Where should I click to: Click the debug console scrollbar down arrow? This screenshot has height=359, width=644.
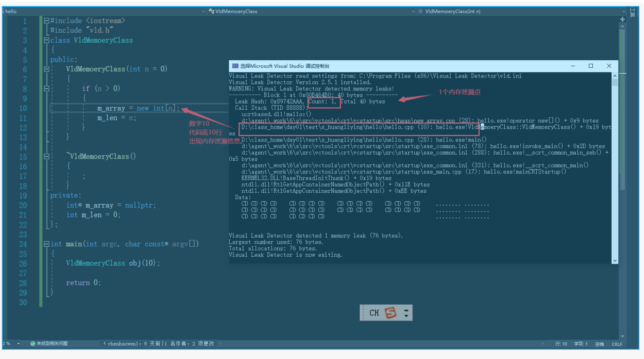pyautogui.click(x=615, y=261)
